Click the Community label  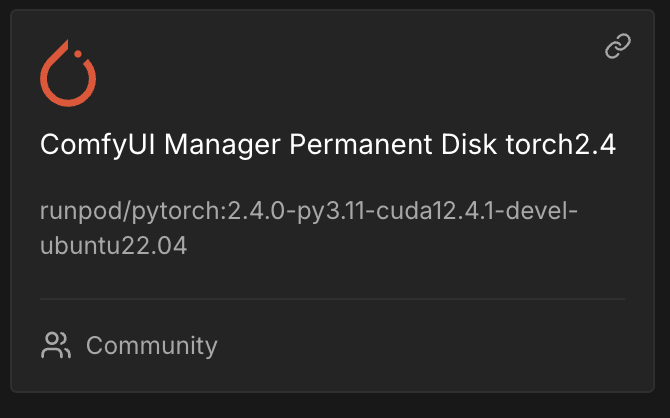pos(151,346)
